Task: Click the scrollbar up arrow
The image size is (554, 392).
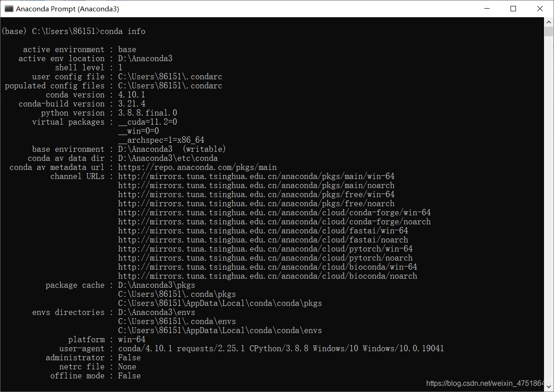Action: pyautogui.click(x=549, y=22)
